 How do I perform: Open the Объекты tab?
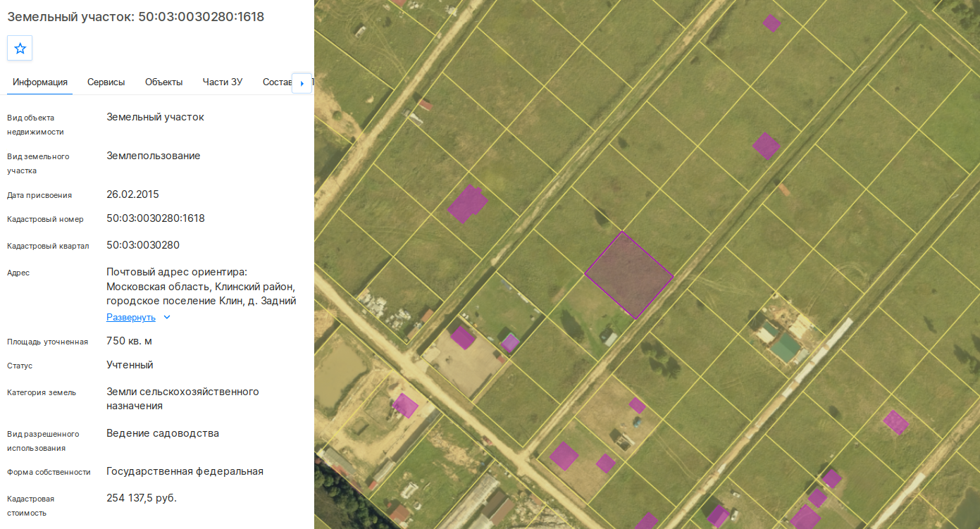(164, 82)
